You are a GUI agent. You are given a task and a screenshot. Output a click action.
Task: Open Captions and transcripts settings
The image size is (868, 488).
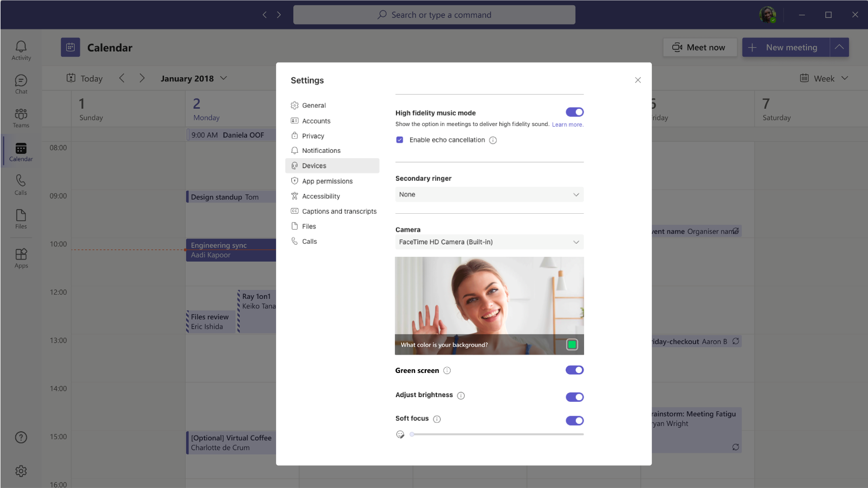point(339,211)
